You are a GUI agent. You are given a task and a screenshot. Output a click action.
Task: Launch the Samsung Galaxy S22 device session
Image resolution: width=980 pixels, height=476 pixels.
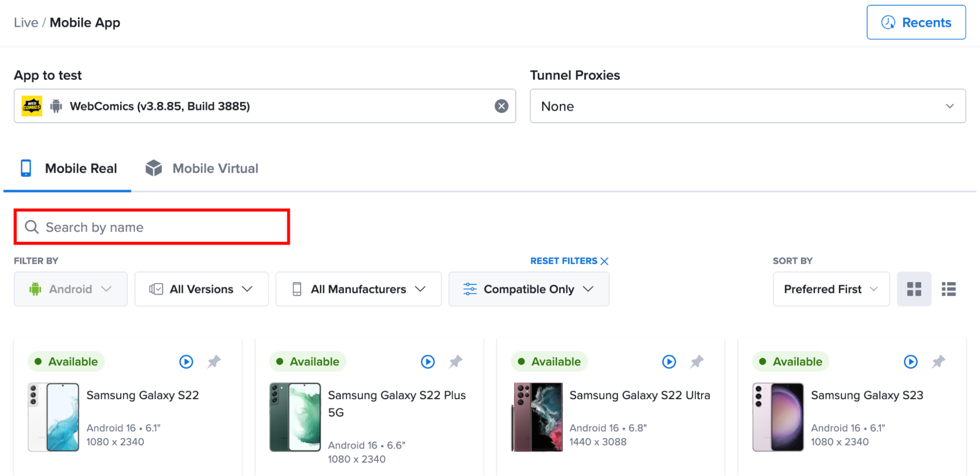[x=186, y=362]
